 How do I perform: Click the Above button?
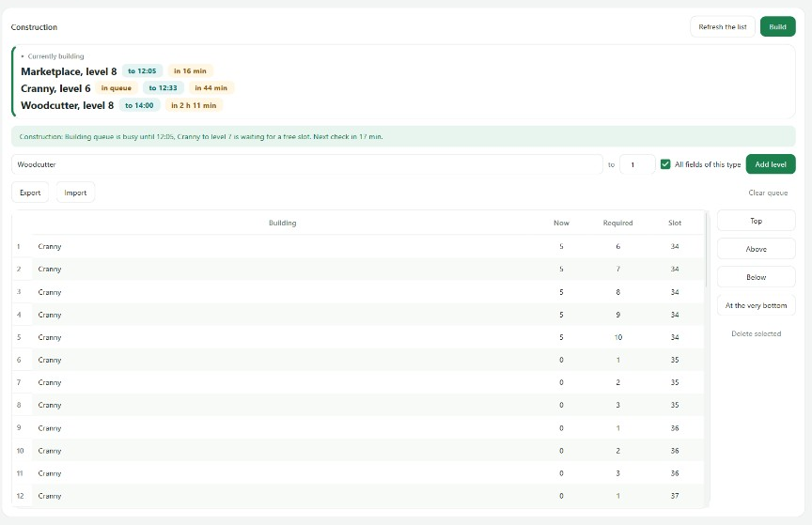click(x=756, y=249)
